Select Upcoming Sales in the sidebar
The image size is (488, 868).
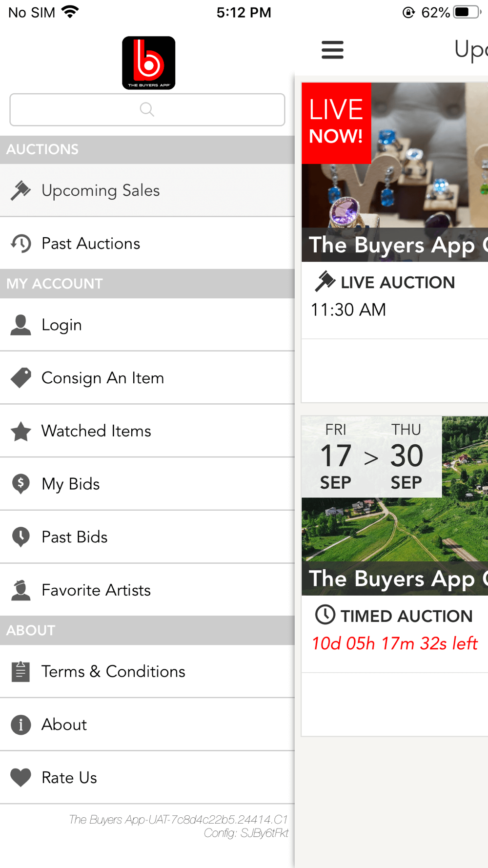click(x=147, y=190)
